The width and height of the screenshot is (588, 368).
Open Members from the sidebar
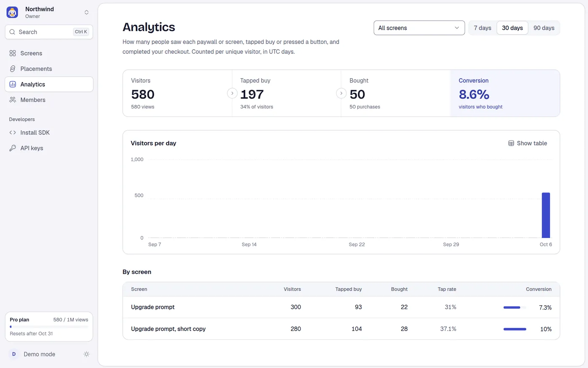pyautogui.click(x=49, y=100)
